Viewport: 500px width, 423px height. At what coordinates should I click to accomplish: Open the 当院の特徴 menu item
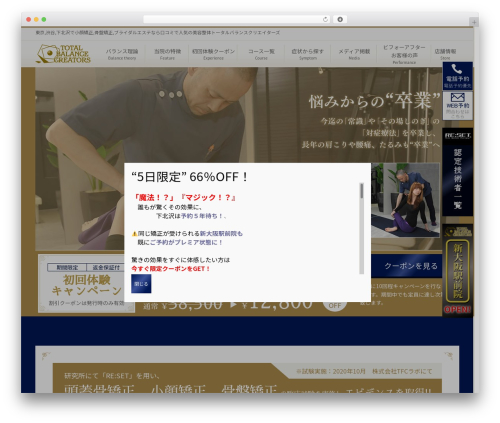click(167, 54)
